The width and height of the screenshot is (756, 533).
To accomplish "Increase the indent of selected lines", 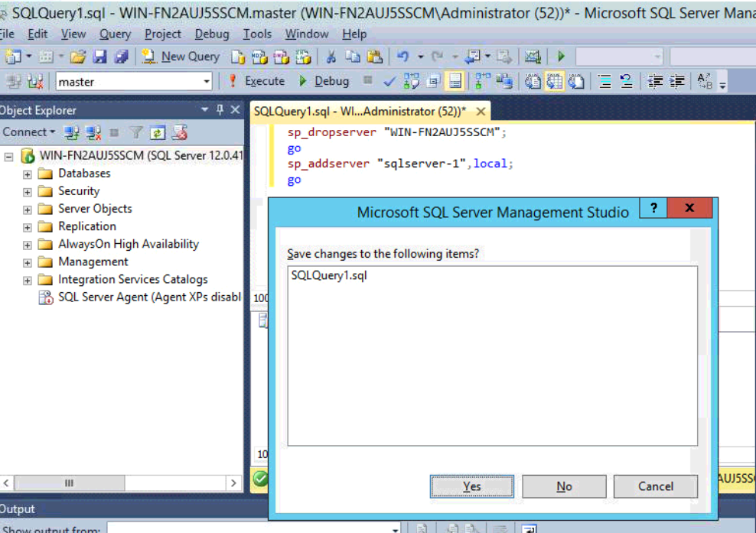I will click(x=677, y=82).
